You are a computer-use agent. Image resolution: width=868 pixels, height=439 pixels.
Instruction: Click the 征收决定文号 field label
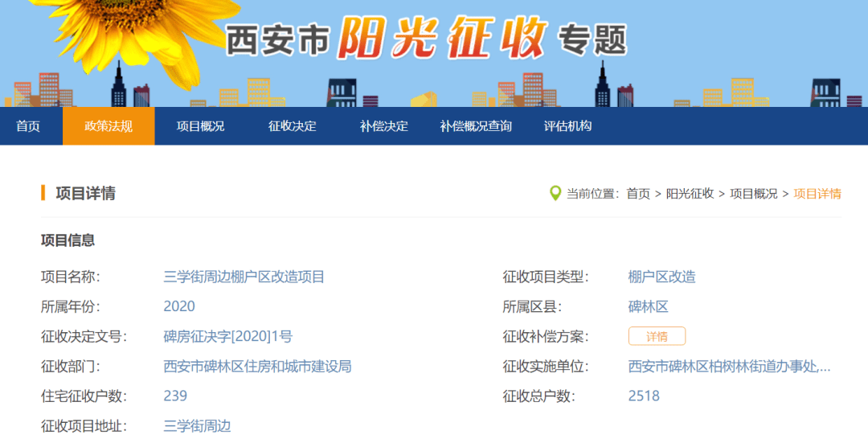[84, 337]
